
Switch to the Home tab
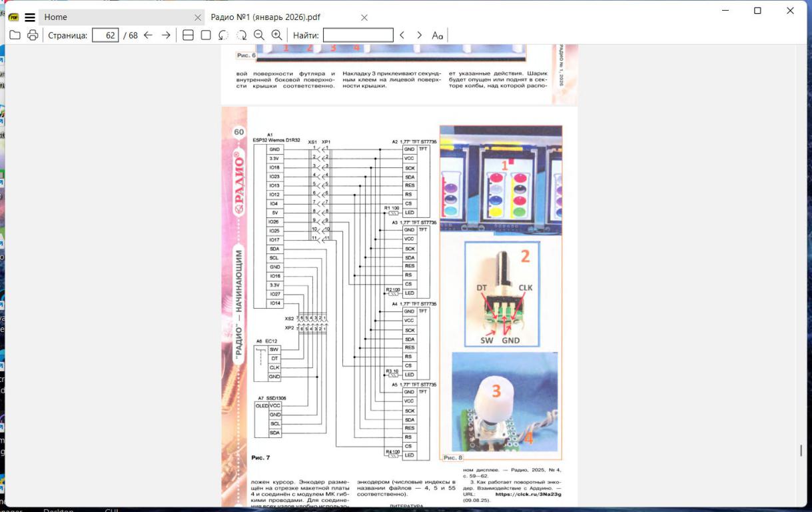click(x=113, y=17)
